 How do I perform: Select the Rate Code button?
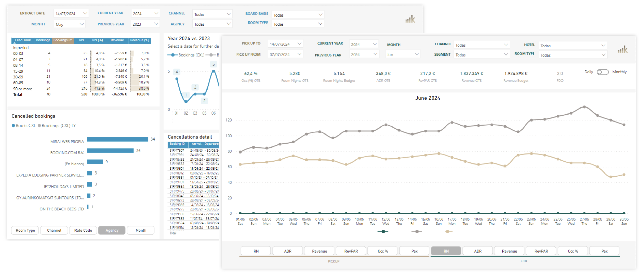(x=83, y=230)
